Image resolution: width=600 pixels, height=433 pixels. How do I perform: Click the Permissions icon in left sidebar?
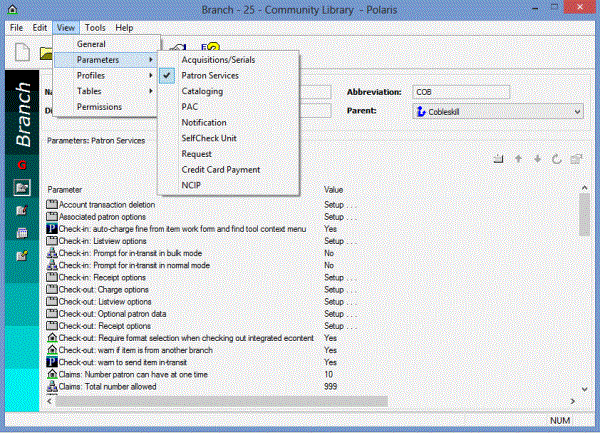[x=21, y=256]
